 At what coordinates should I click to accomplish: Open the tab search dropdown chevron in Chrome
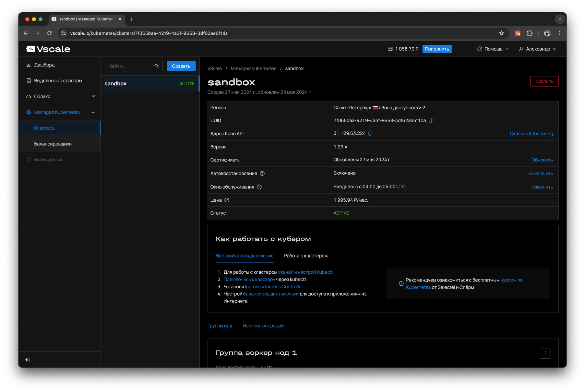560,19
